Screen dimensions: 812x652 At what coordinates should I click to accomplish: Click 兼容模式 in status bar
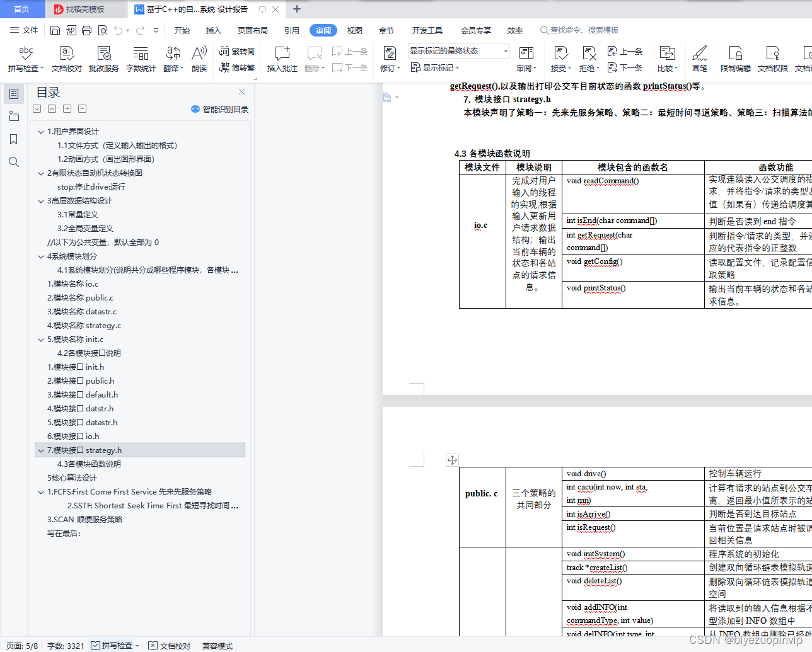pos(217,646)
